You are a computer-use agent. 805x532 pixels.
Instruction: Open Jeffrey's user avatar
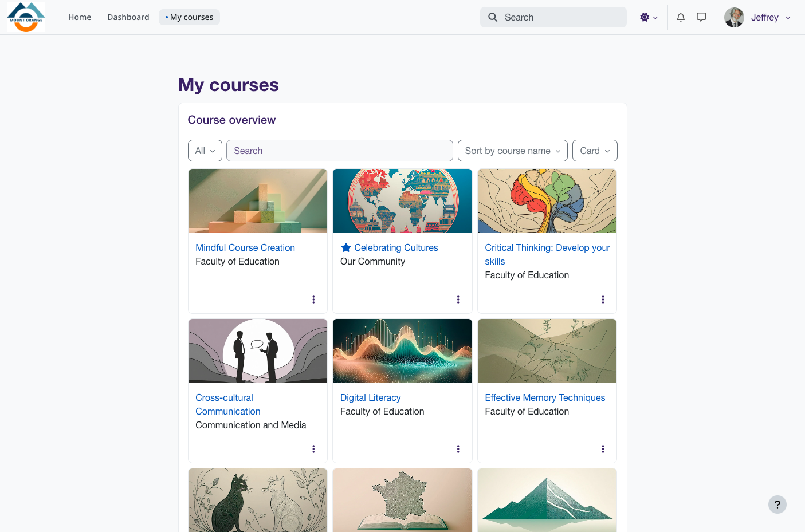[734, 17]
